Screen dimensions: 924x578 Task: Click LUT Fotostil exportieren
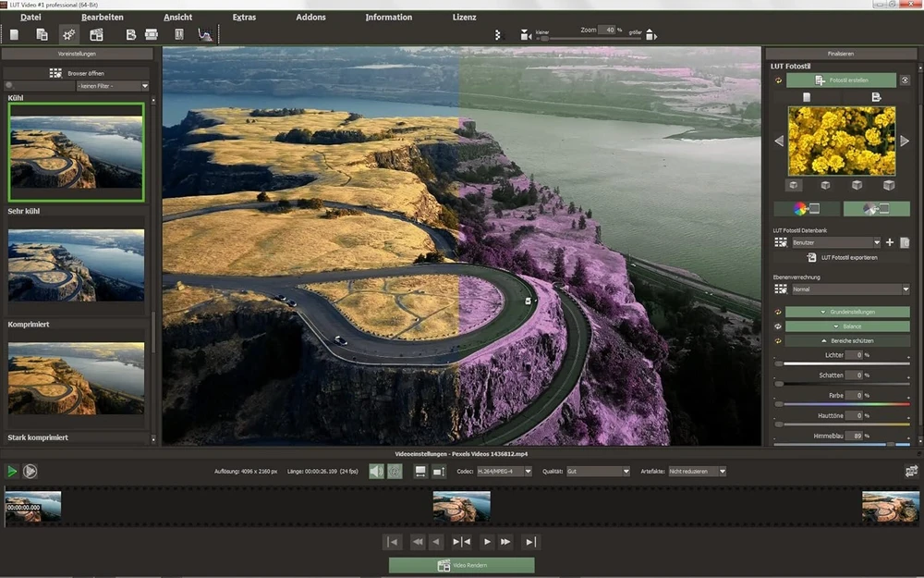coord(842,258)
